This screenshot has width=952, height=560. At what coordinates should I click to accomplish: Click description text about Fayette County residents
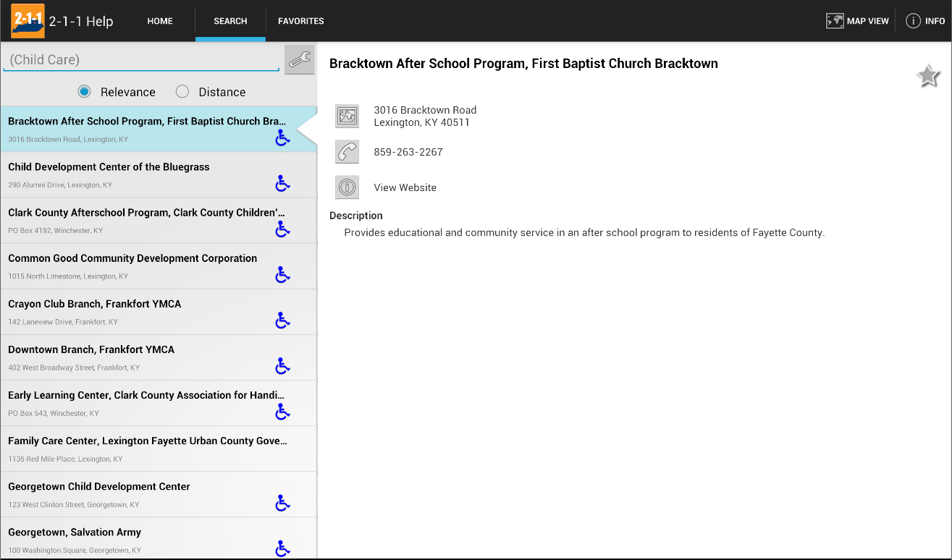tap(584, 232)
